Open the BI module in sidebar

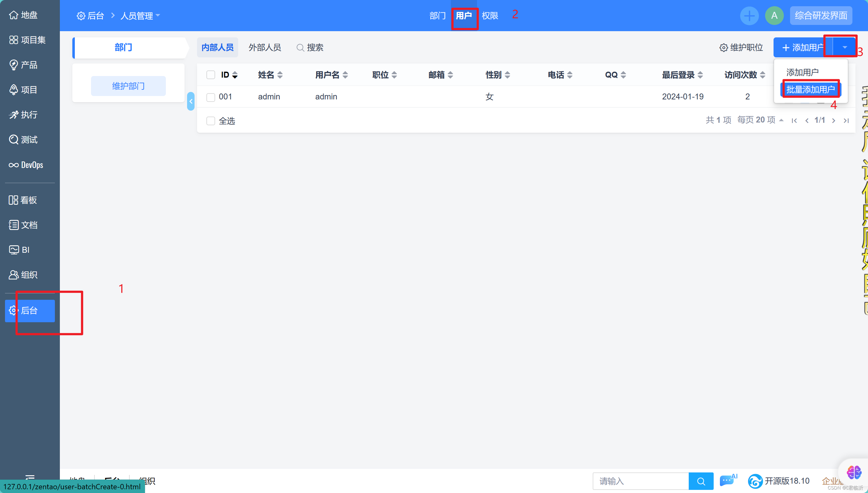(x=19, y=250)
